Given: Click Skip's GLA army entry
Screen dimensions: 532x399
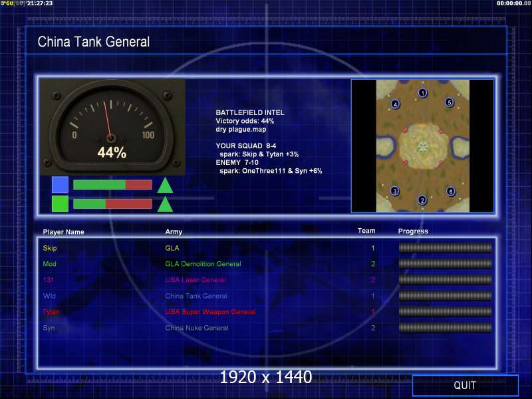Looking at the screenshot, I should tap(172, 248).
